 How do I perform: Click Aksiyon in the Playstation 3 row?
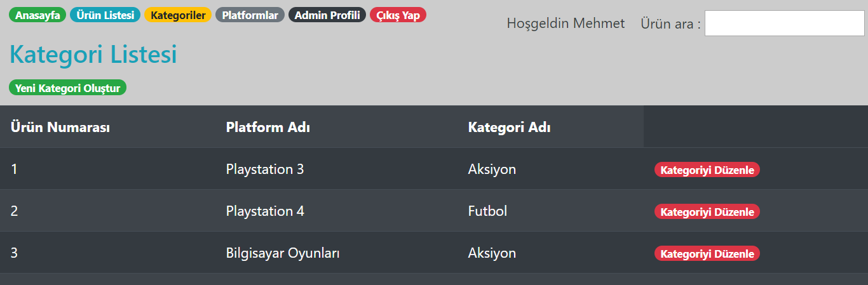point(492,169)
